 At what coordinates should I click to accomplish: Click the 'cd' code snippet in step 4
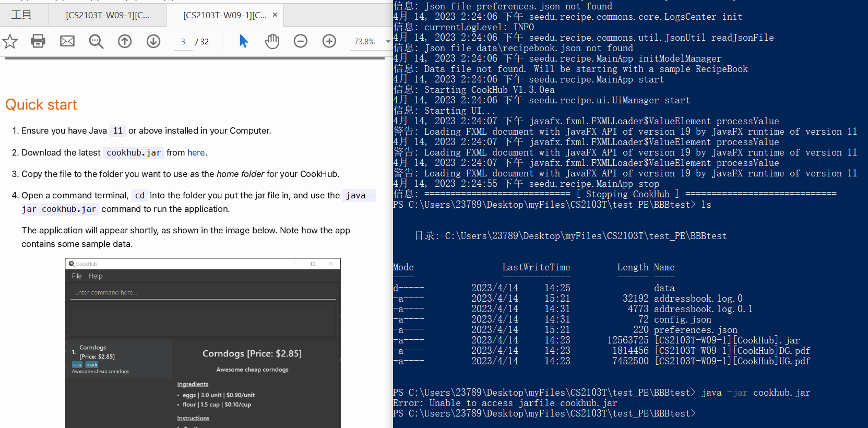pyautogui.click(x=139, y=195)
